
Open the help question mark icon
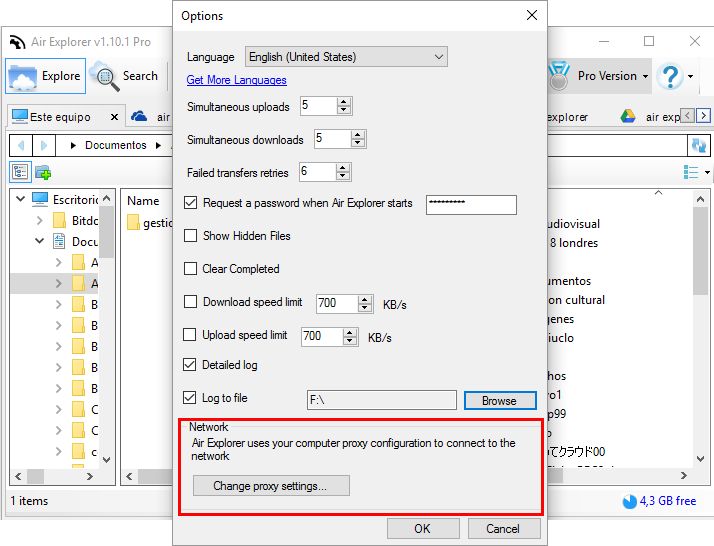(x=670, y=77)
